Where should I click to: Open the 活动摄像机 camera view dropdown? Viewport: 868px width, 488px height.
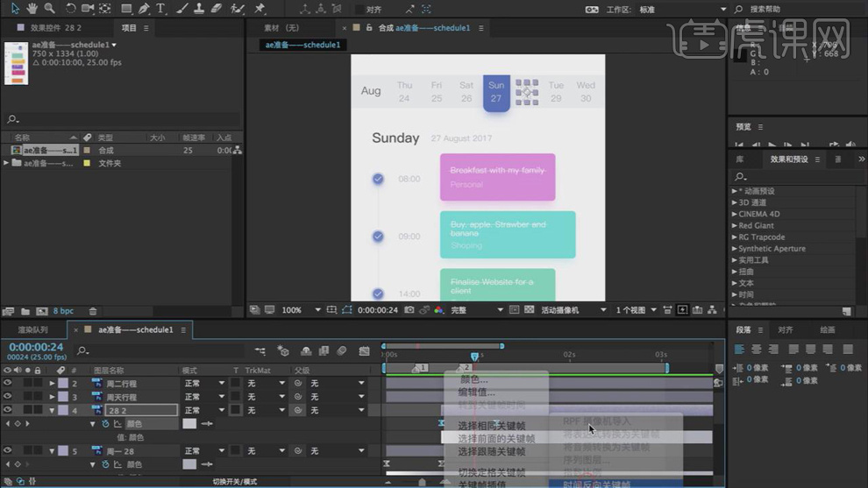(573, 310)
